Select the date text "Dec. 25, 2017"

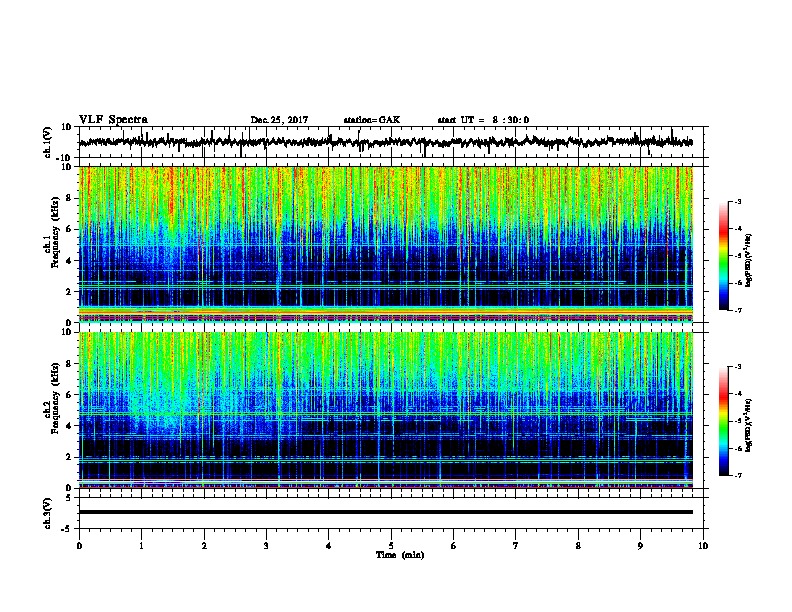[x=279, y=120]
